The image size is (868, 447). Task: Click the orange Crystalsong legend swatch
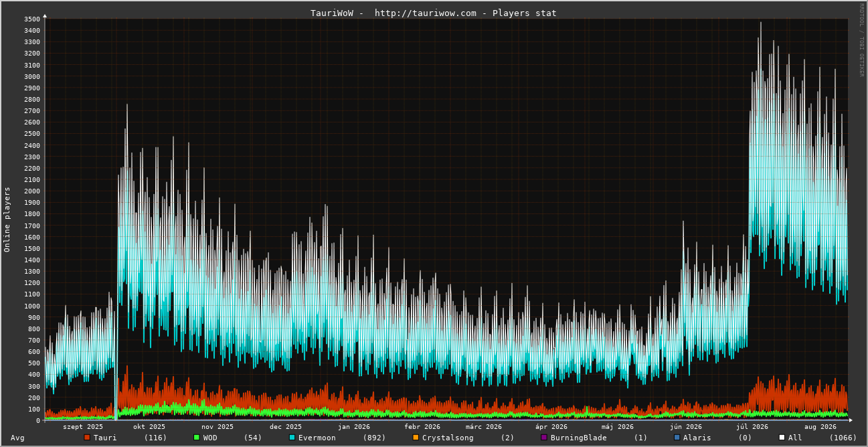(x=416, y=438)
